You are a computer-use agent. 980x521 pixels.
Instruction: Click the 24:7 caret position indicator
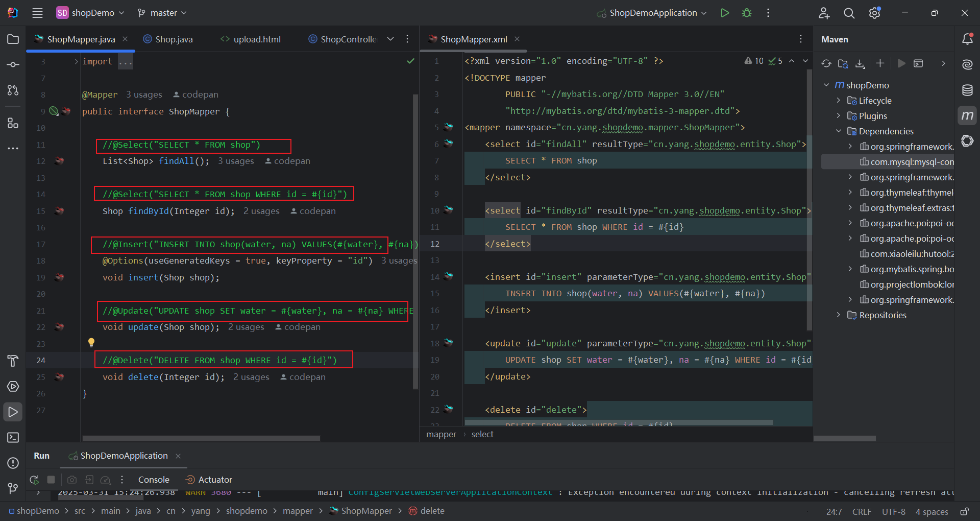click(834, 512)
